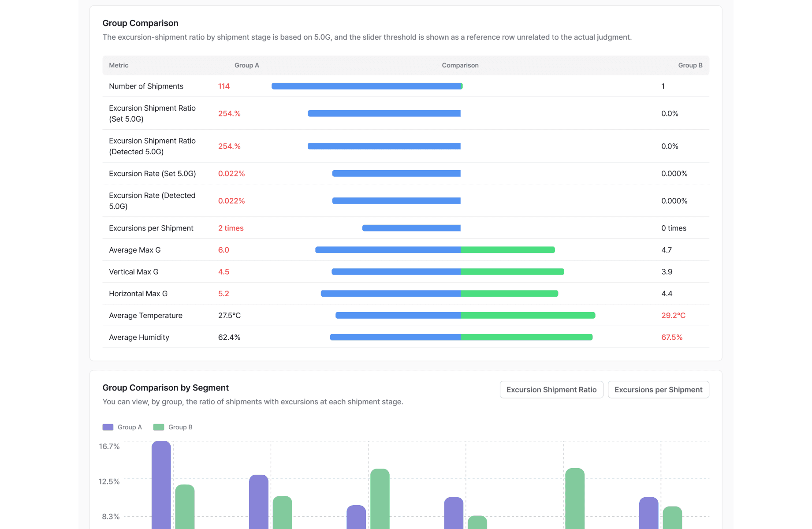Click the Horizontal Max G blue bar
This screenshot has height=529, width=812.
tap(391, 294)
